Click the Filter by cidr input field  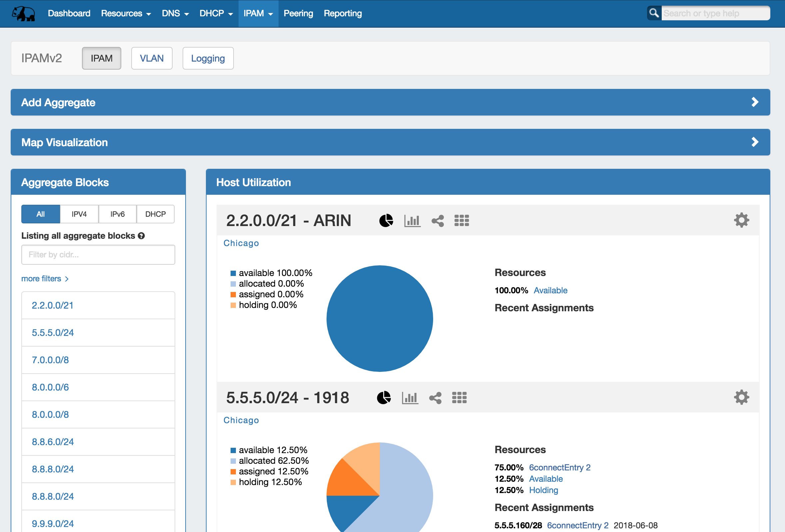pos(98,255)
